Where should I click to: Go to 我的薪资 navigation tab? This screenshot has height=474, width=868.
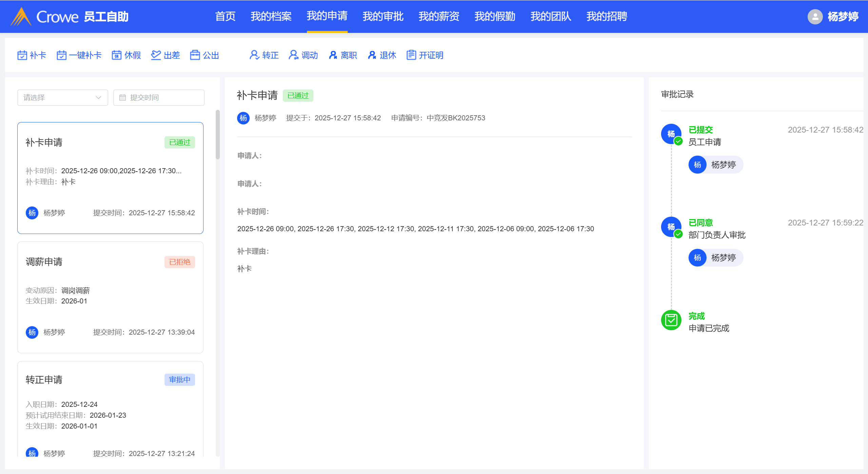pyautogui.click(x=439, y=16)
